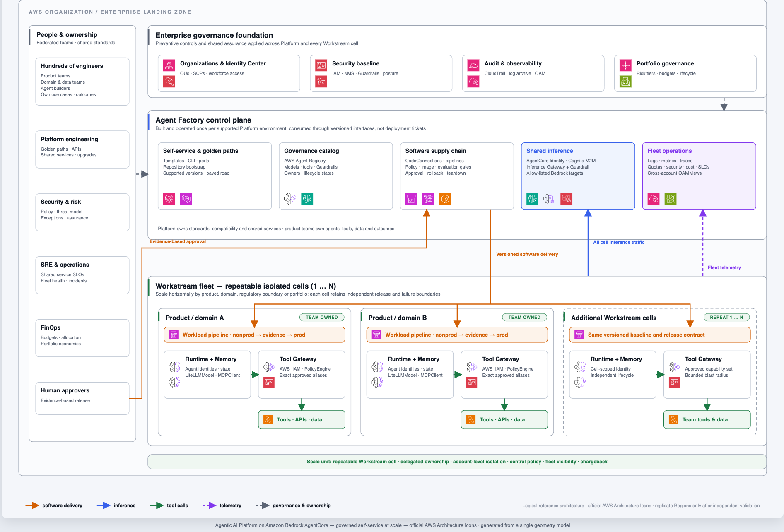Click the pipeline icon in Product / domain B
The height and width of the screenshot is (532, 784).
point(376,335)
